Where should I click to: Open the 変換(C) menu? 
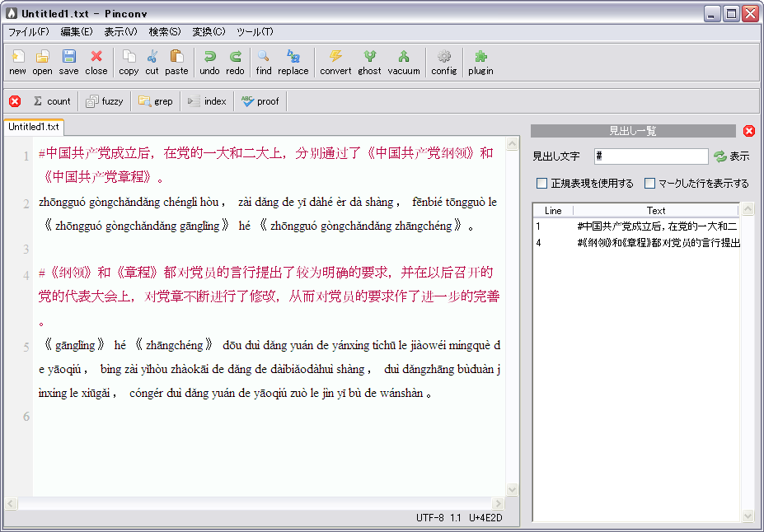(209, 31)
